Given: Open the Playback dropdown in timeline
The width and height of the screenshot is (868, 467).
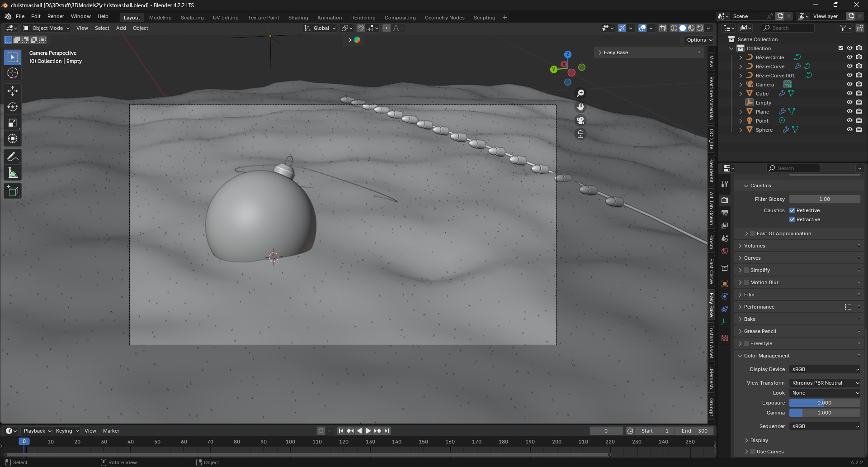Looking at the screenshot, I should (x=38, y=431).
